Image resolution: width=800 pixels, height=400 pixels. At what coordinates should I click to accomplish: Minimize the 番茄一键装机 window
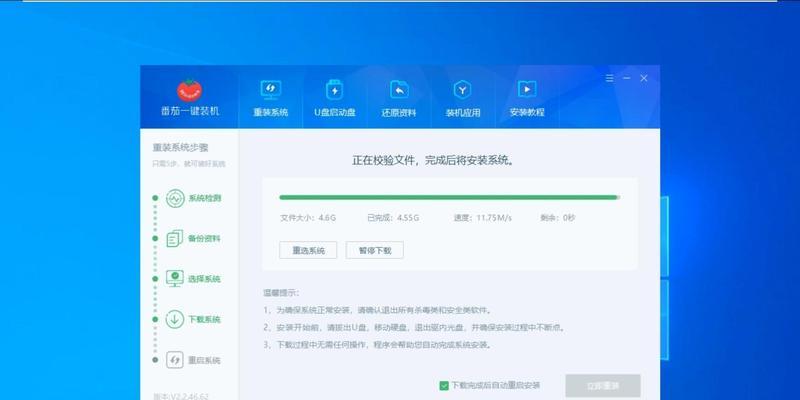(x=627, y=79)
